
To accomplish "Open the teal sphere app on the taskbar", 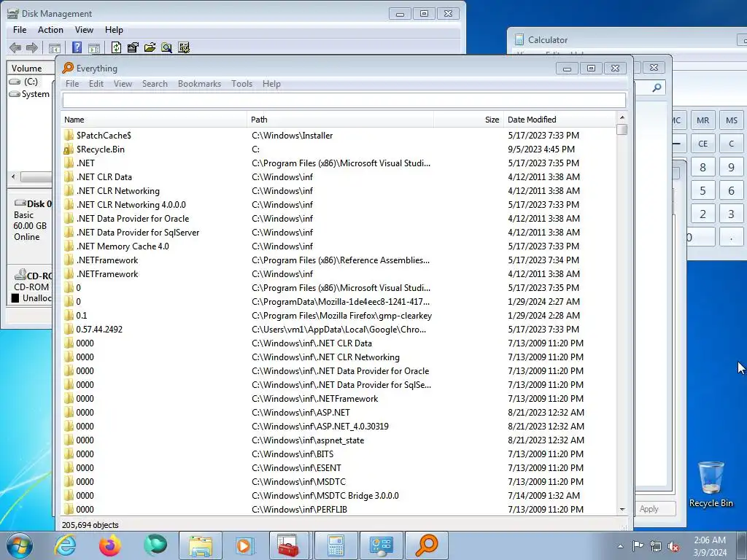I will click(155, 545).
